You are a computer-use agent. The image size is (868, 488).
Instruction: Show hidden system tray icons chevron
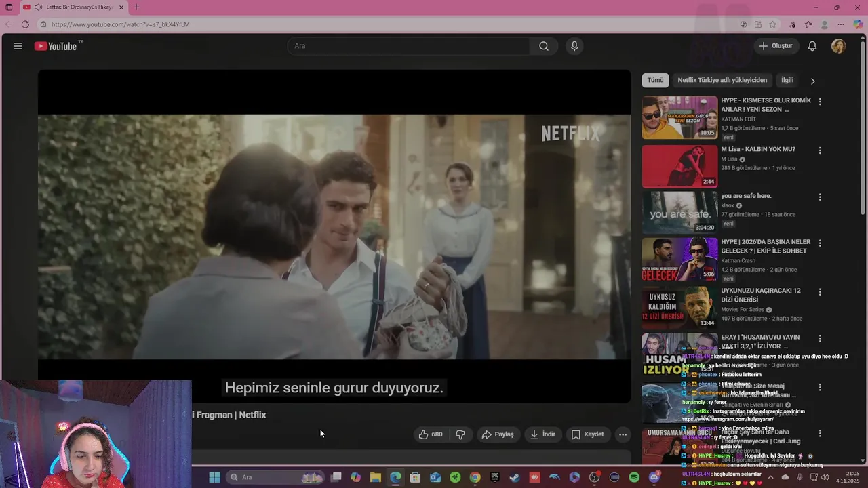770,477
